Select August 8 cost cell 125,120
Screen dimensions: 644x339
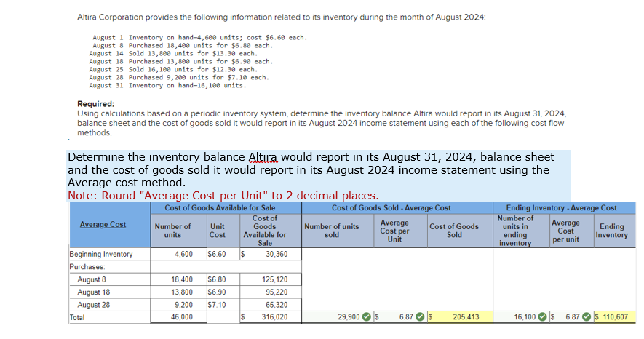click(270, 279)
